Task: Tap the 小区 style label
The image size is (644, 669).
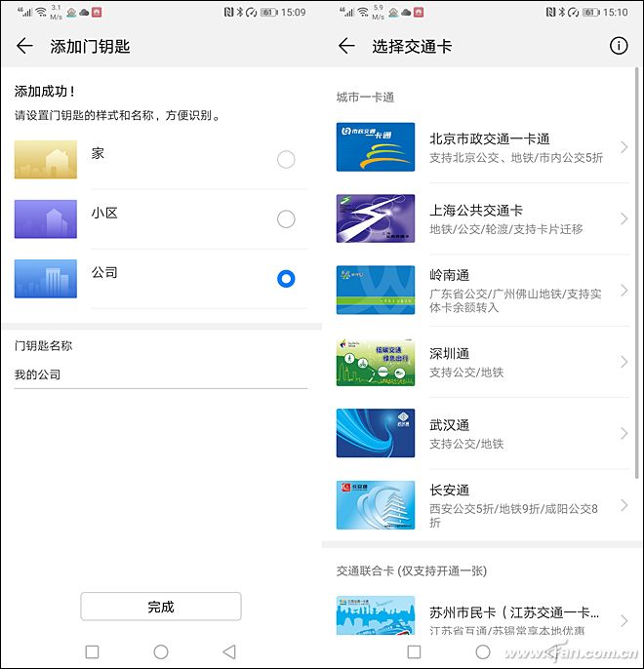Action: (104, 213)
